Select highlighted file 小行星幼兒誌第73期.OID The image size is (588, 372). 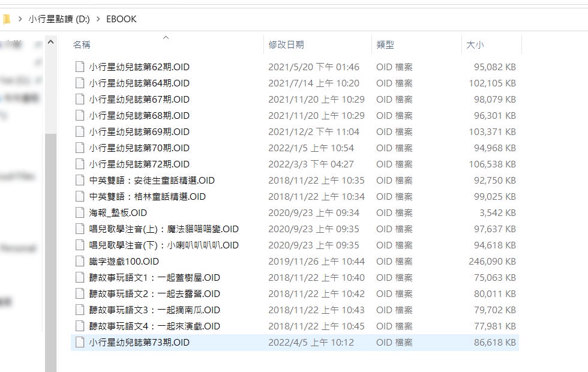pos(139,342)
